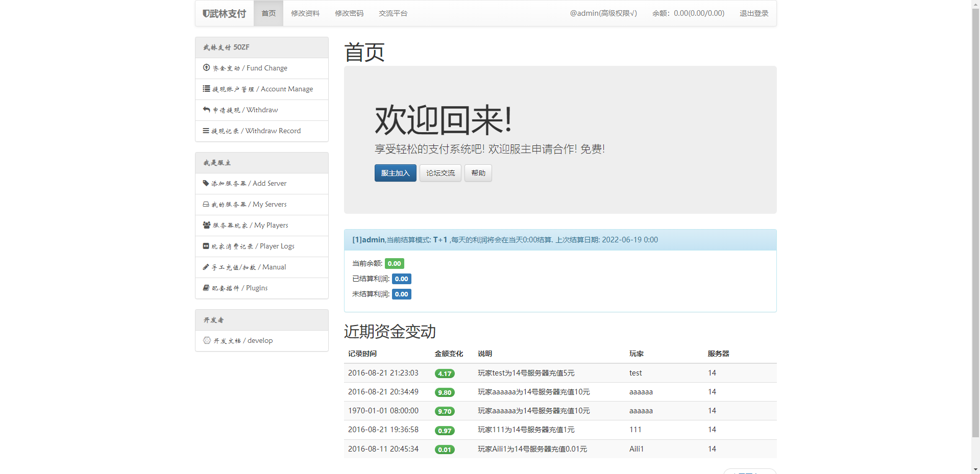Click the 9.70 amount badge
This screenshot has width=980, height=474.
click(445, 411)
